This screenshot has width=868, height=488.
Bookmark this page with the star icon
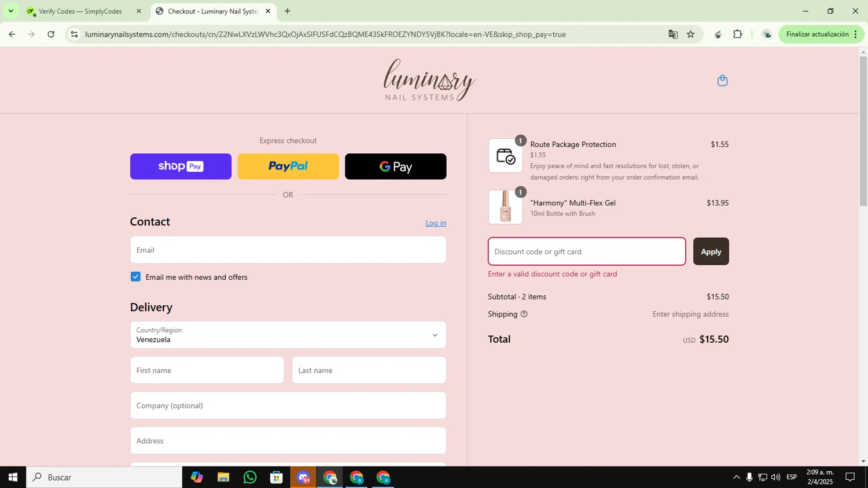click(690, 34)
